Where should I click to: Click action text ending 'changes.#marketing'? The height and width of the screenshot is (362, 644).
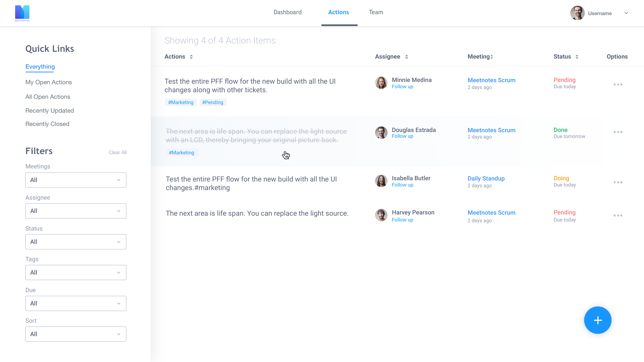[x=251, y=183]
